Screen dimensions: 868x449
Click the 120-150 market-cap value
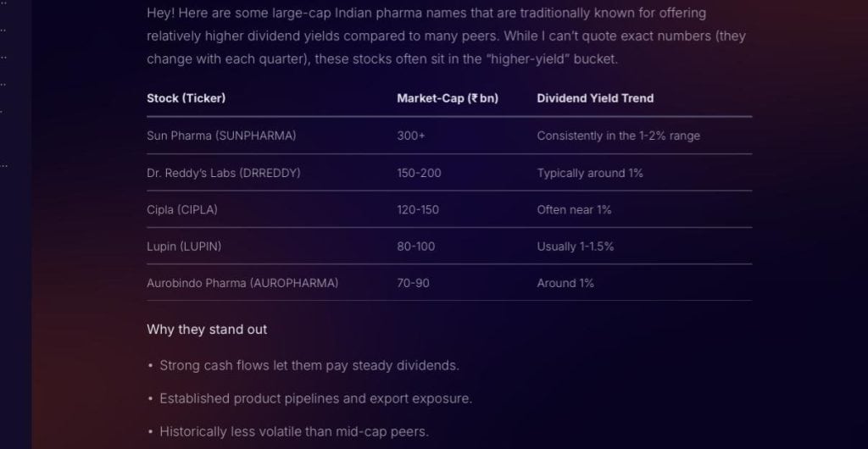pyautogui.click(x=418, y=209)
